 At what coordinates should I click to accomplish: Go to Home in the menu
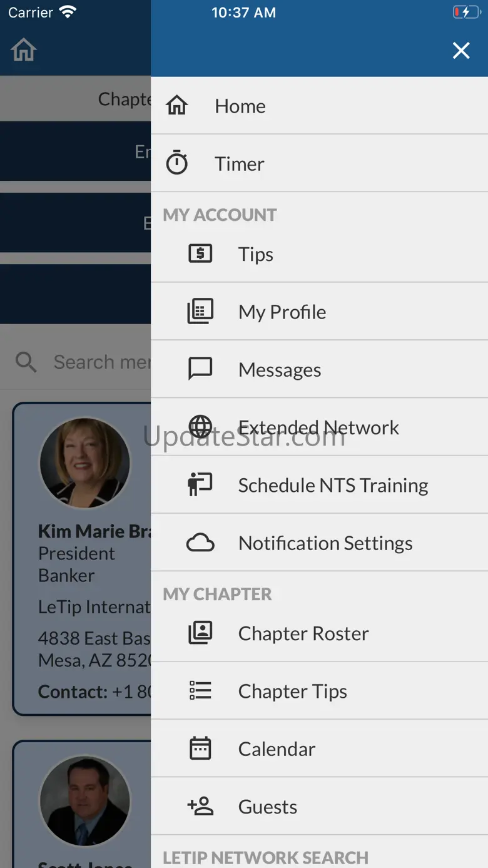(240, 106)
